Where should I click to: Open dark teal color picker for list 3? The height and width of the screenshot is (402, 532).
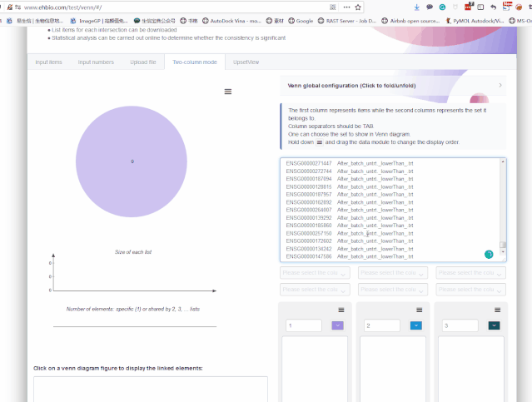coord(494,325)
